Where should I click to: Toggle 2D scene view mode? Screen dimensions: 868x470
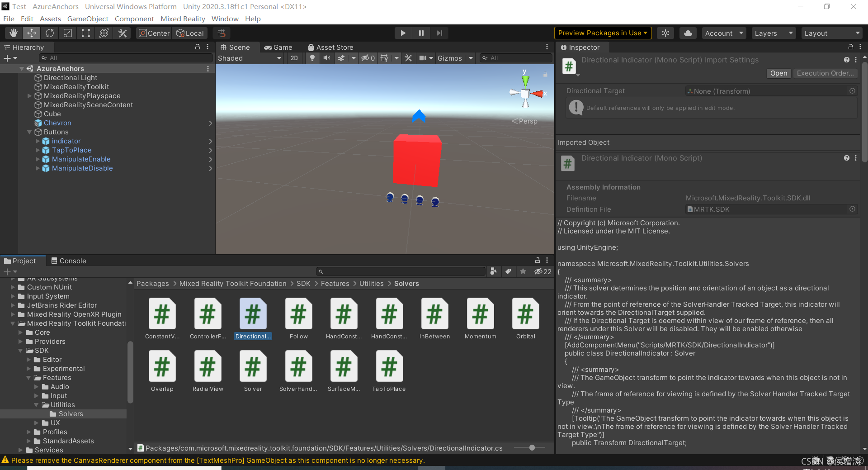tap(294, 58)
